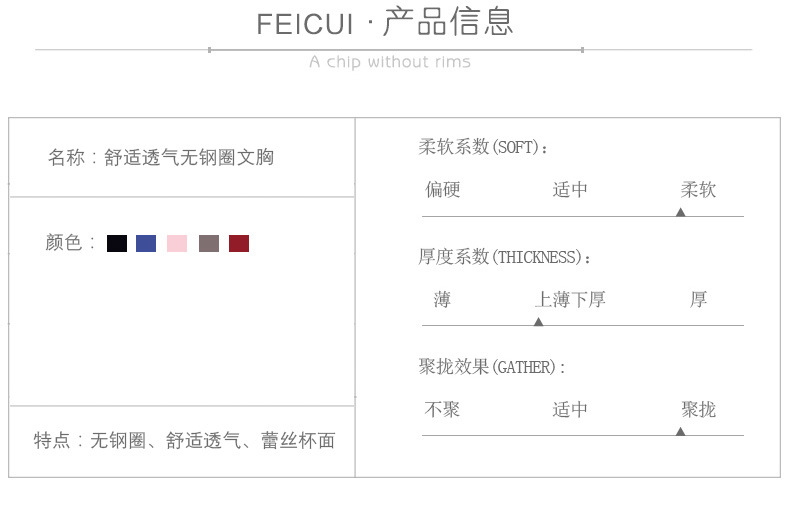
Task: Click the 偏硬 softness label
Action: pyautogui.click(x=443, y=190)
